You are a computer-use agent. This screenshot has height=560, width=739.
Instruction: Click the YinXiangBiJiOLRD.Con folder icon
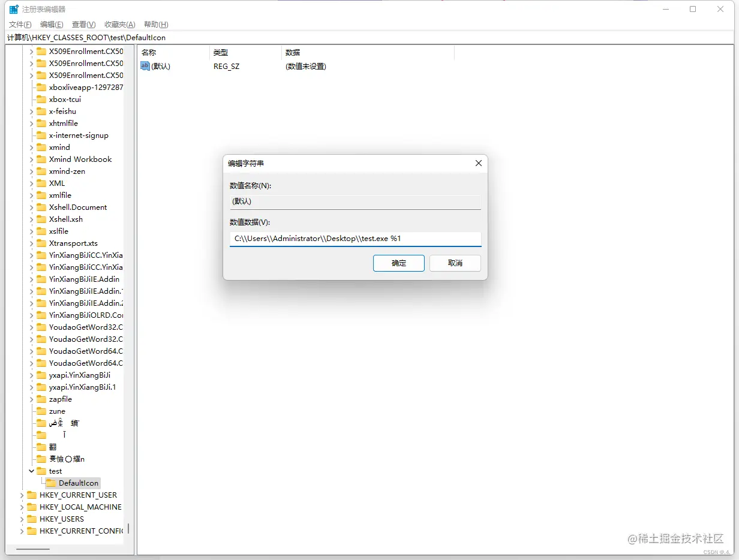(41, 315)
